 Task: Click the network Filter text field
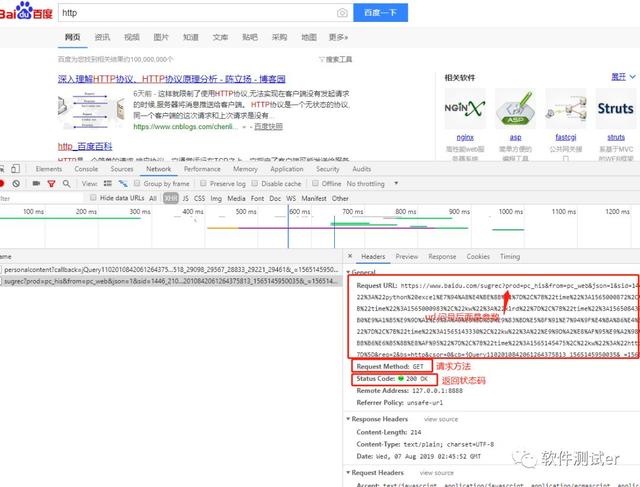pyautogui.click(x=41, y=198)
